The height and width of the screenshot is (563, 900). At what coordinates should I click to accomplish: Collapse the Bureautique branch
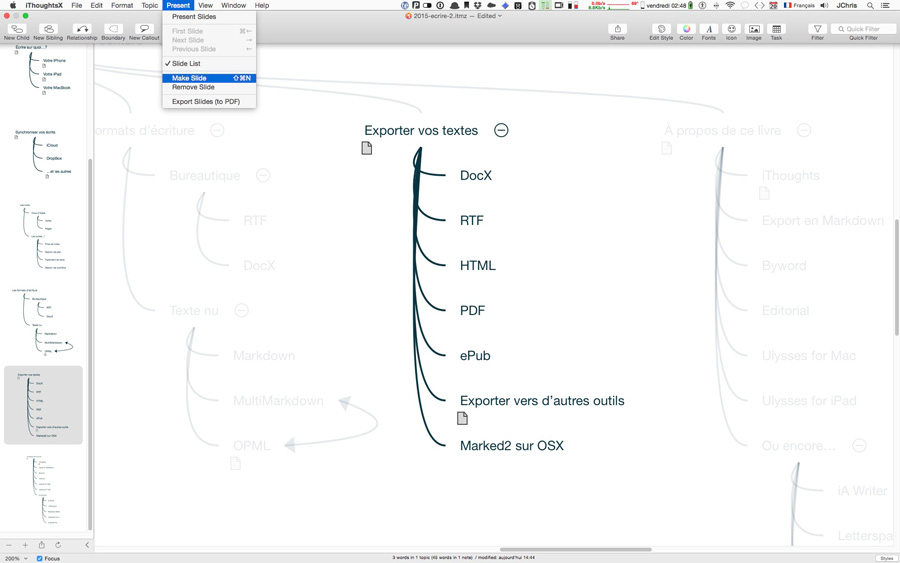tap(263, 175)
